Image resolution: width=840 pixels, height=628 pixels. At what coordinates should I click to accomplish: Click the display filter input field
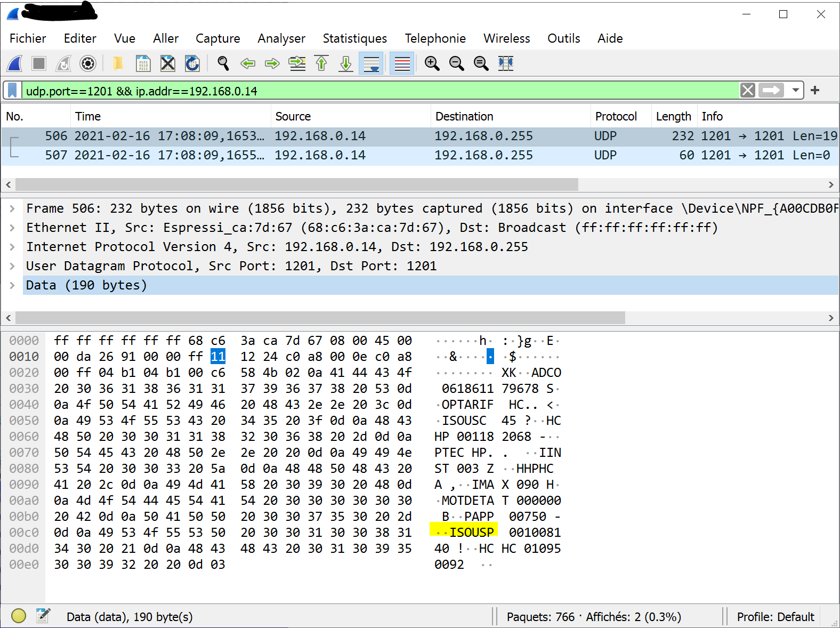pyautogui.click(x=381, y=91)
